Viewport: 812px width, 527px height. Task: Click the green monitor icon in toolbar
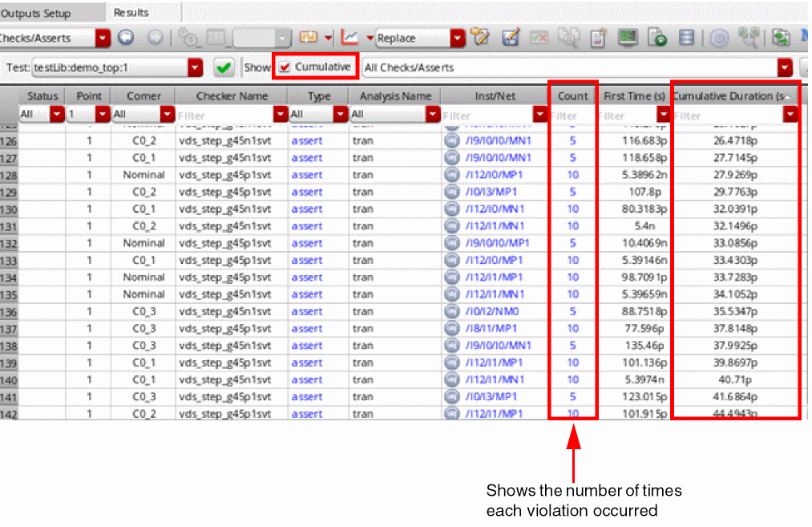pyautogui.click(x=628, y=38)
